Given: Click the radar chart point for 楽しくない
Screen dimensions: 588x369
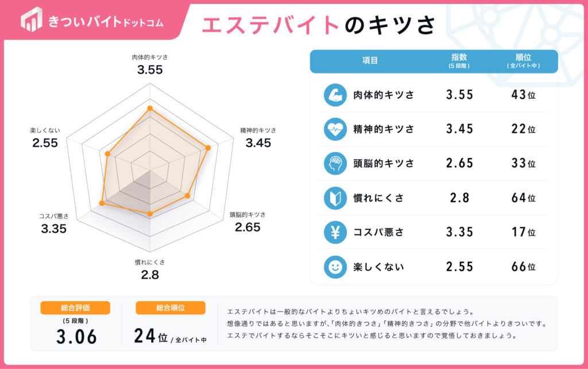Looking at the screenshot, I should 107,153.
